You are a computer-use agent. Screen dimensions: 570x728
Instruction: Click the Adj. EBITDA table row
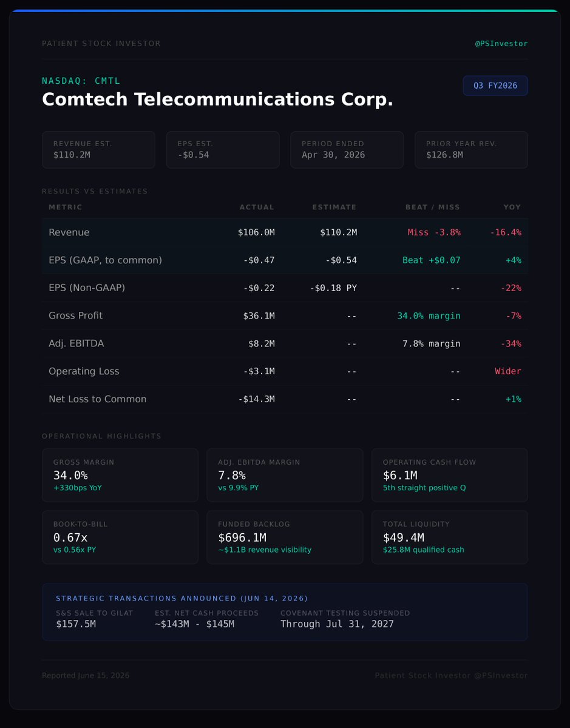click(285, 343)
